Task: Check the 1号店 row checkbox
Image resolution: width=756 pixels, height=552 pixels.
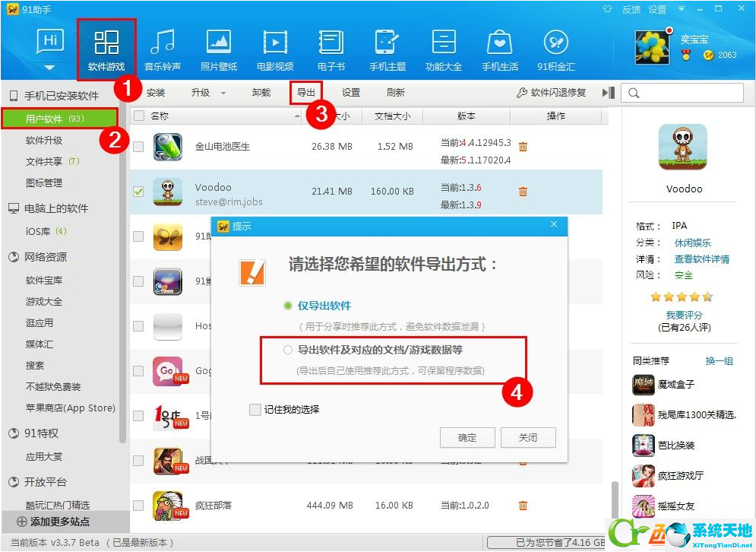Action: [138, 415]
